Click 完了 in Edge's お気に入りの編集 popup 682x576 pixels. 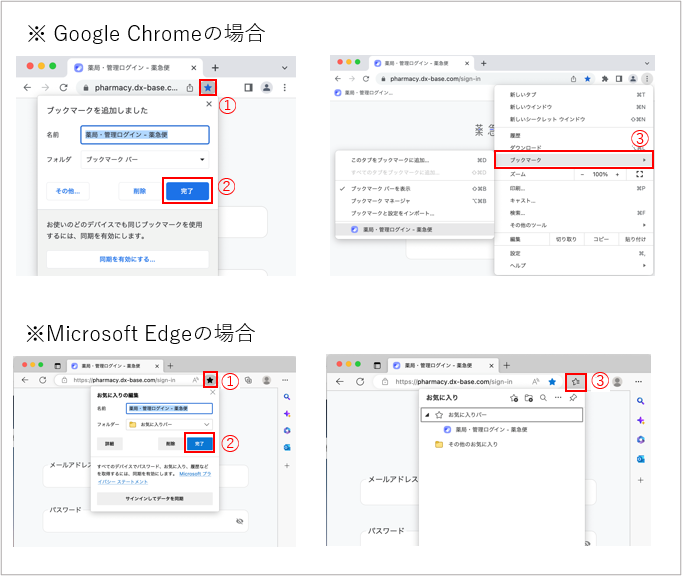(x=200, y=443)
